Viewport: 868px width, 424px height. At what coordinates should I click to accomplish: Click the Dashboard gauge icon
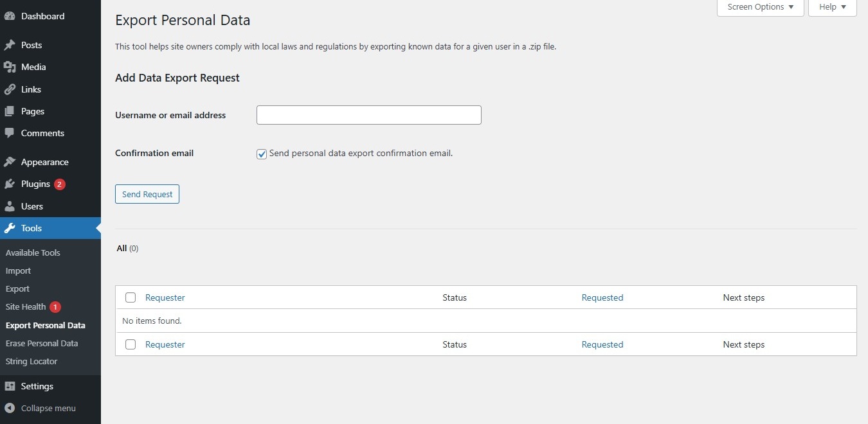coord(10,16)
